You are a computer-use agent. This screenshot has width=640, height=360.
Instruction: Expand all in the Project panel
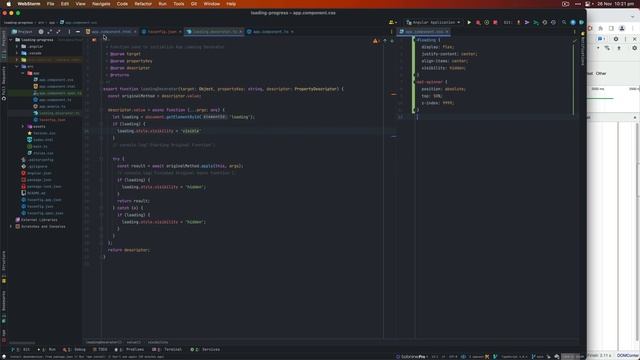(50, 31)
